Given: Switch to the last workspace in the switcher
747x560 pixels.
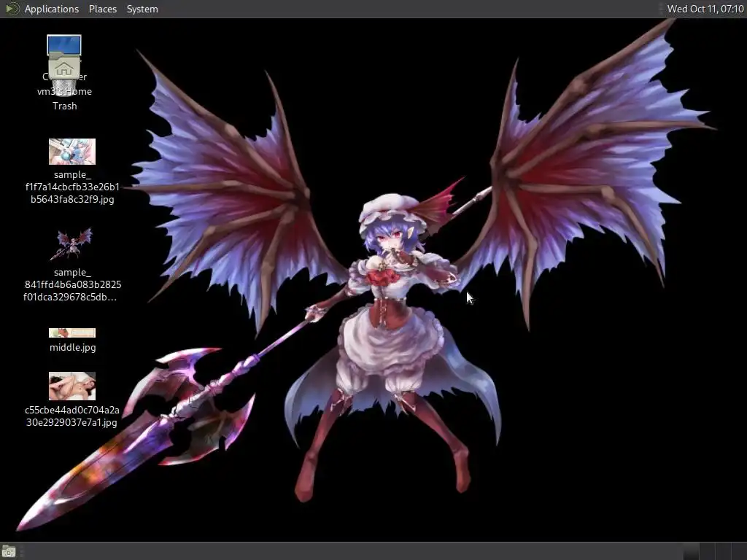Looking at the screenshot, I should [740, 551].
